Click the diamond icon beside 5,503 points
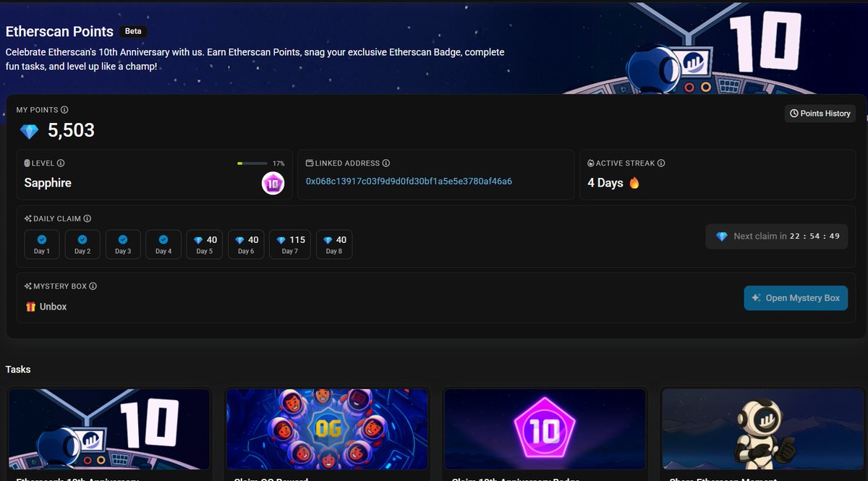The width and height of the screenshot is (868, 481). pyautogui.click(x=30, y=131)
